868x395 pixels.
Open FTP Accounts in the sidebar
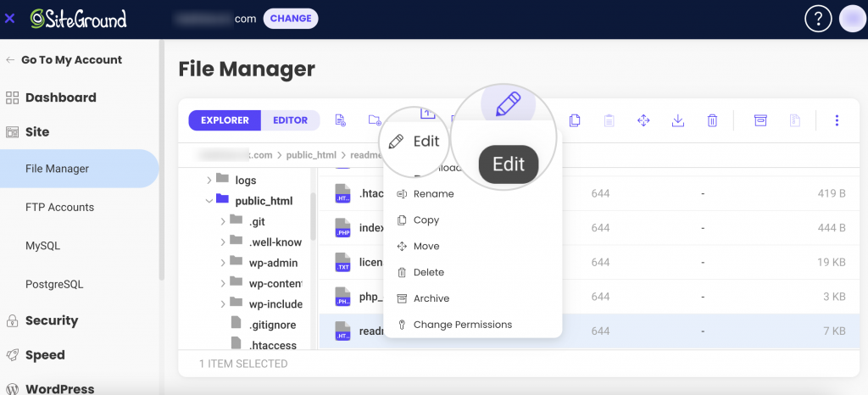coord(60,208)
